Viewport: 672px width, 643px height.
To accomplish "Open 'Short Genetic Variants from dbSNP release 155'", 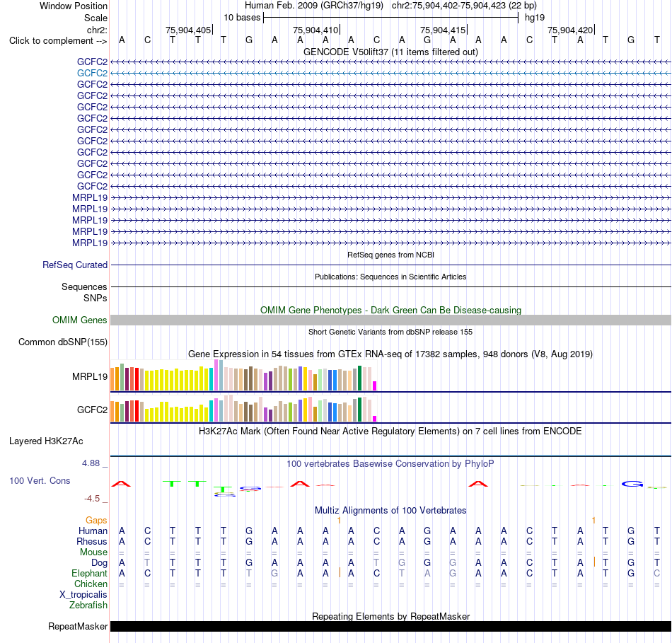I will (390, 332).
